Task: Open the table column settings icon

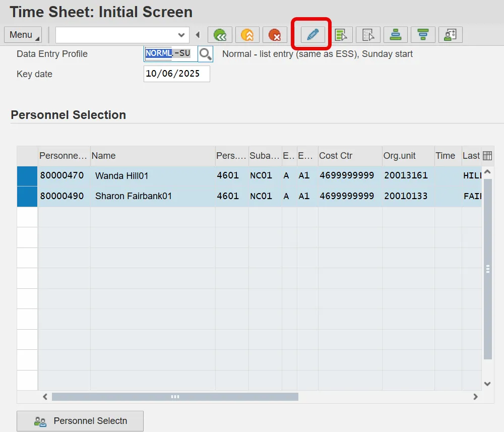Action: pyautogui.click(x=487, y=156)
